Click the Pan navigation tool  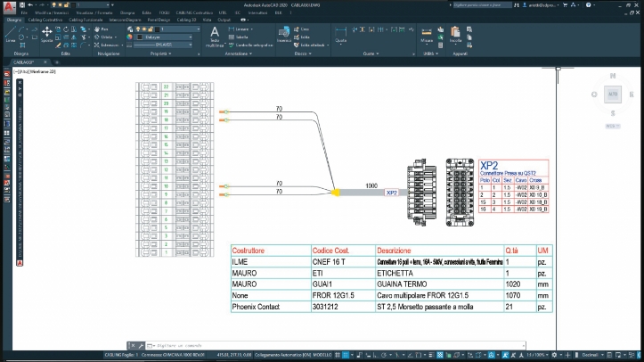(x=101, y=29)
